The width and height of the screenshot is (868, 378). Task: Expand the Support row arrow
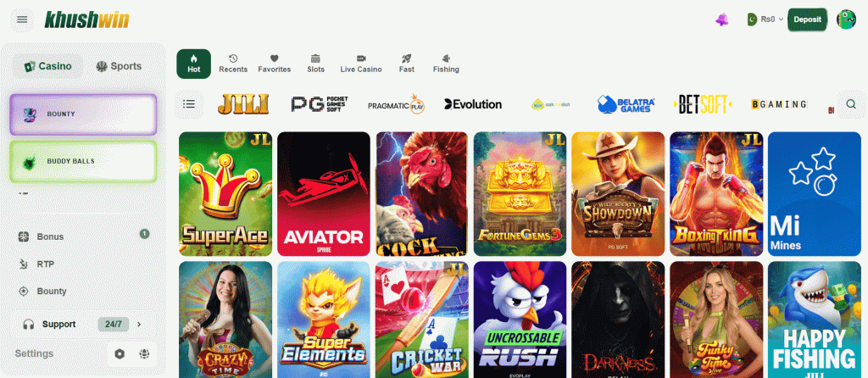[x=139, y=325]
